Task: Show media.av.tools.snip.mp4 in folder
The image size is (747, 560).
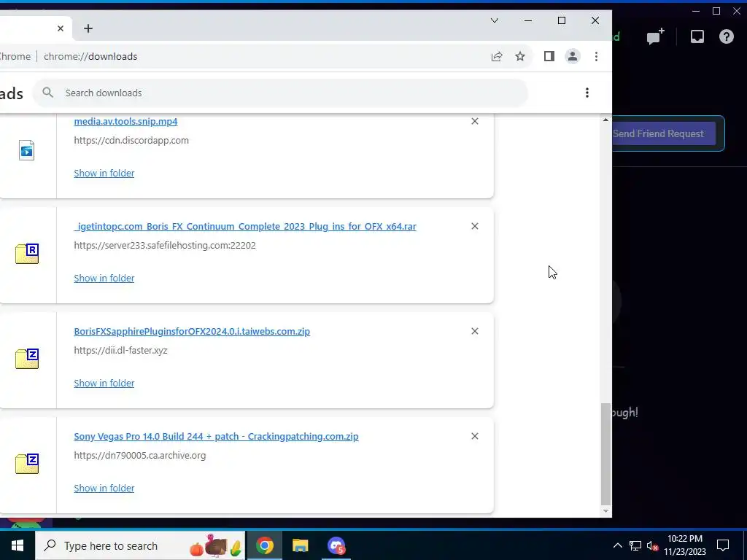Action: 104,174
